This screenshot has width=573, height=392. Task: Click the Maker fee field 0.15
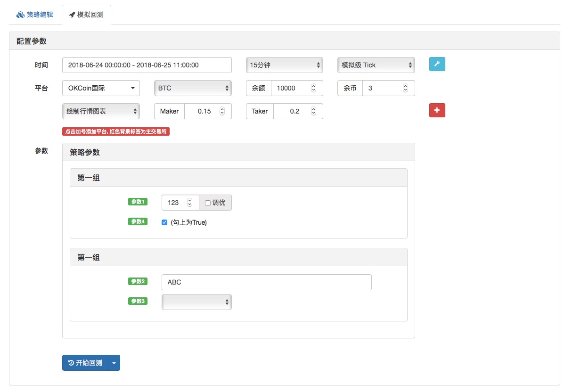point(208,111)
